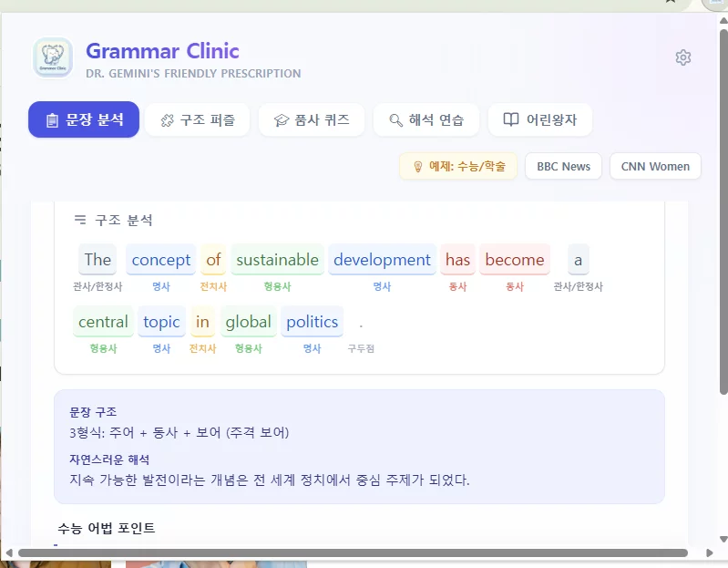The image size is (728, 568).
Task: Open the 어린왕자 tab
Action: pyautogui.click(x=540, y=119)
